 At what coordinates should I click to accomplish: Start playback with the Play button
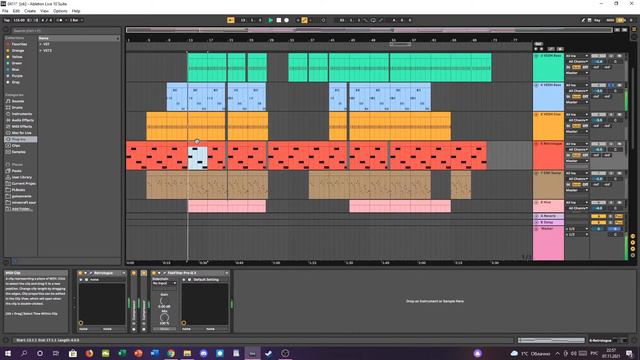[270, 20]
